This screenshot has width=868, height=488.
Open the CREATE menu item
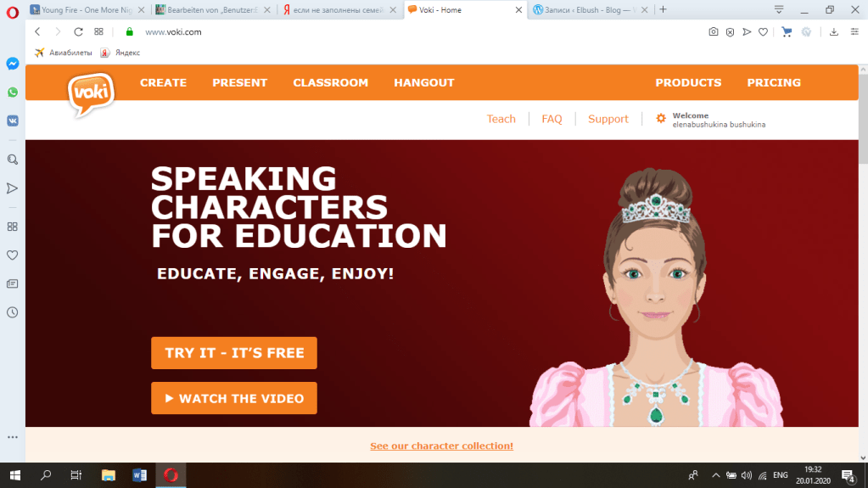pyautogui.click(x=163, y=82)
